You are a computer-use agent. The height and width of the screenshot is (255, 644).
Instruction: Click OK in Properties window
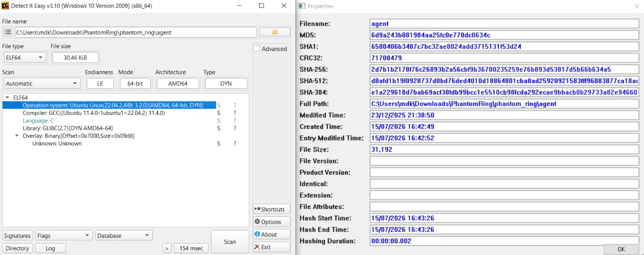click(x=621, y=249)
